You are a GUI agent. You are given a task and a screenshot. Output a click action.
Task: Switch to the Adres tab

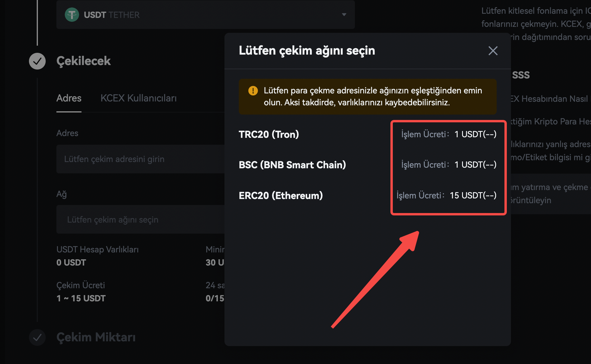[69, 98]
